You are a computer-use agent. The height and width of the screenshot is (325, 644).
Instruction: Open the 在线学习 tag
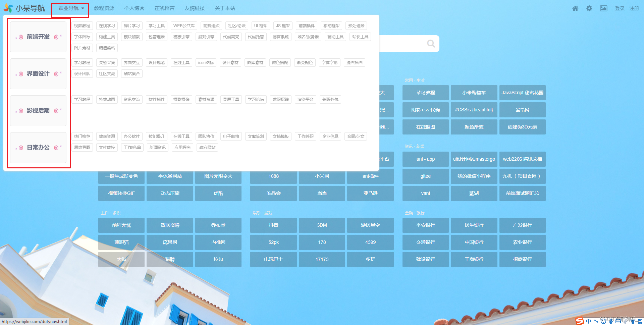(x=107, y=26)
